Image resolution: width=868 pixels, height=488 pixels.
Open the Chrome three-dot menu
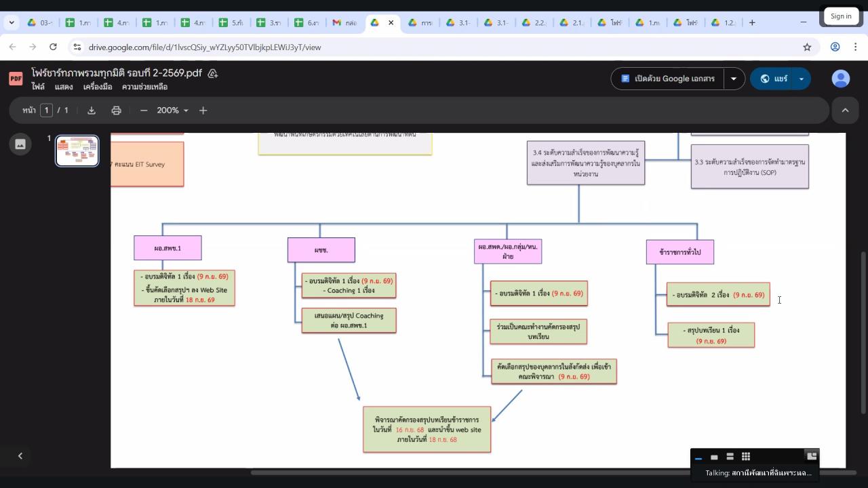click(x=855, y=47)
